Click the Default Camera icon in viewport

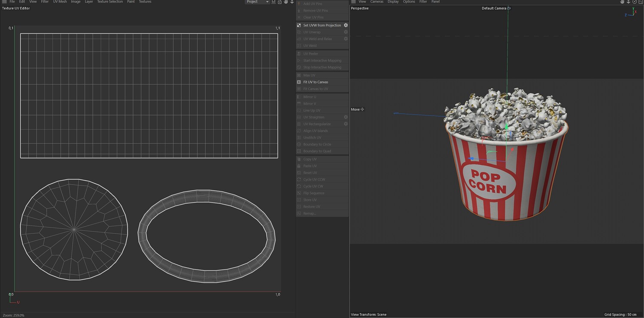[509, 8]
